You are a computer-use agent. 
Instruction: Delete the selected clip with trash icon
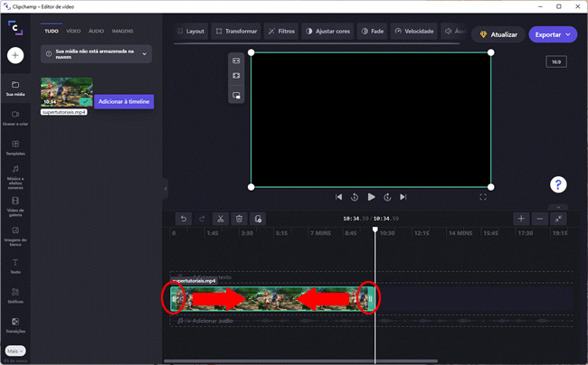pyautogui.click(x=239, y=219)
